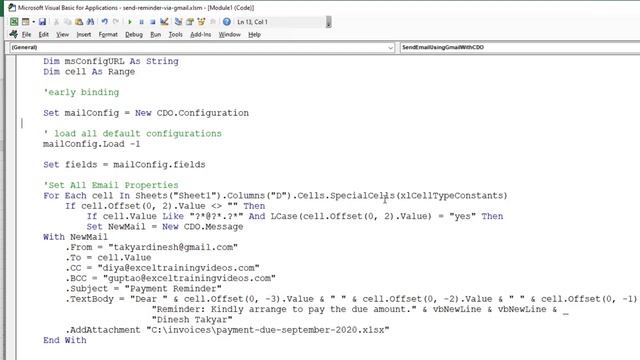Open the Object Browser icon
640x360 pixels.
click(x=201, y=22)
